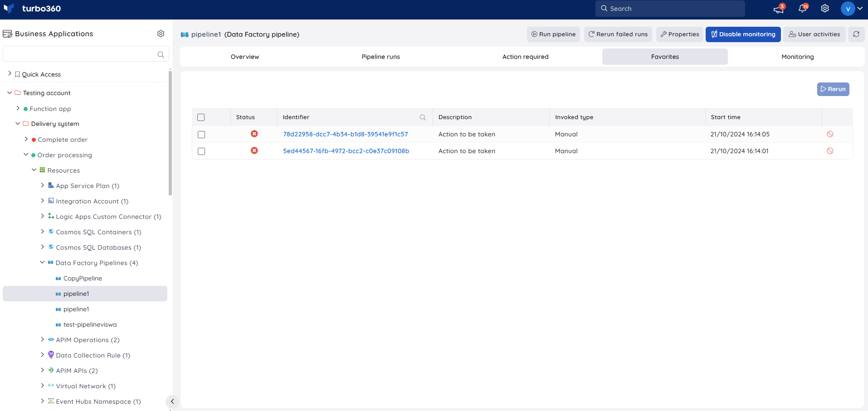This screenshot has width=868, height=411.
Task: Collapse Testing account node
Action: coord(10,92)
